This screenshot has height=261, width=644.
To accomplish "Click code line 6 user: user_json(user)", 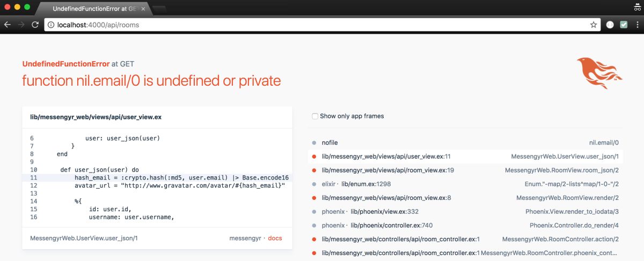I will 157,138.
